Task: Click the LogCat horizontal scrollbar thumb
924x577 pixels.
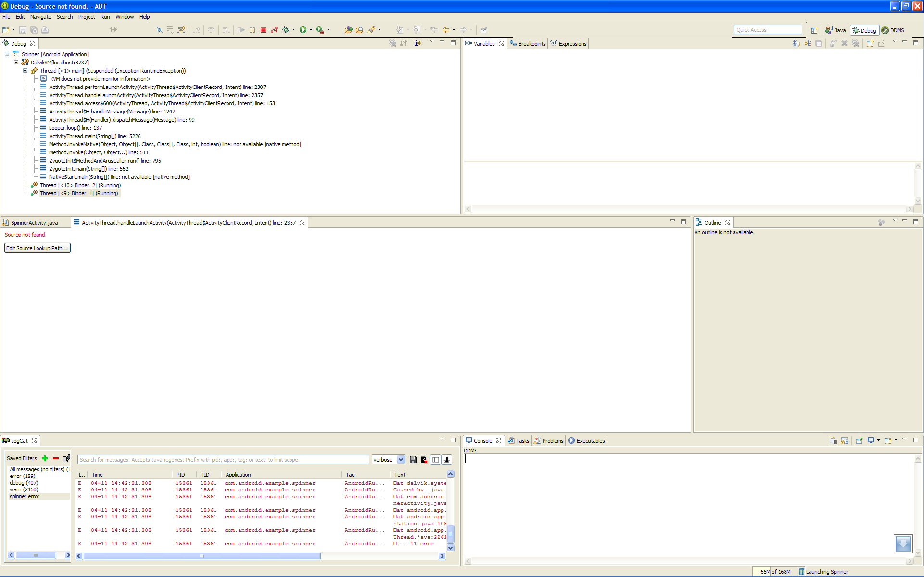Action: coord(202,556)
